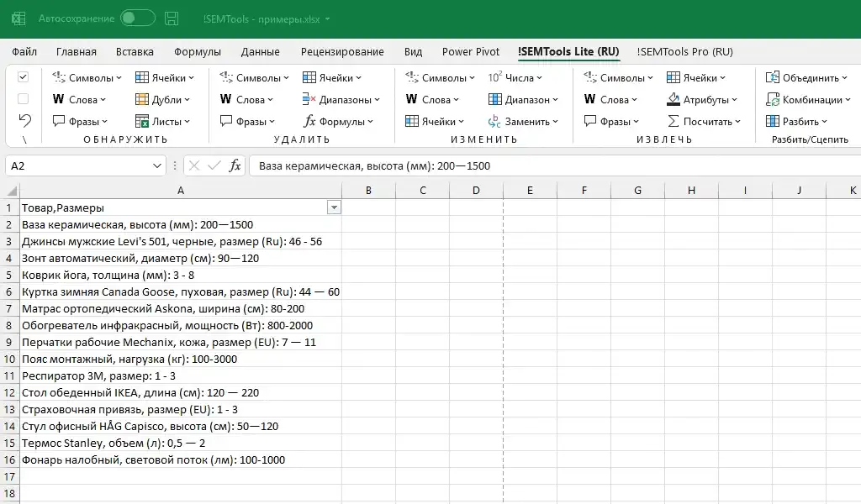The width and height of the screenshot is (861, 504).
Task: Open the Дубли menu
Action: click(x=162, y=100)
